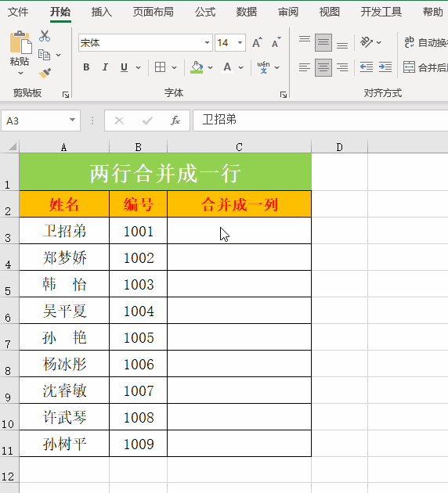The height and width of the screenshot is (493, 448).
Task: Decrease font size with smaller A icon
Action: coord(276,42)
